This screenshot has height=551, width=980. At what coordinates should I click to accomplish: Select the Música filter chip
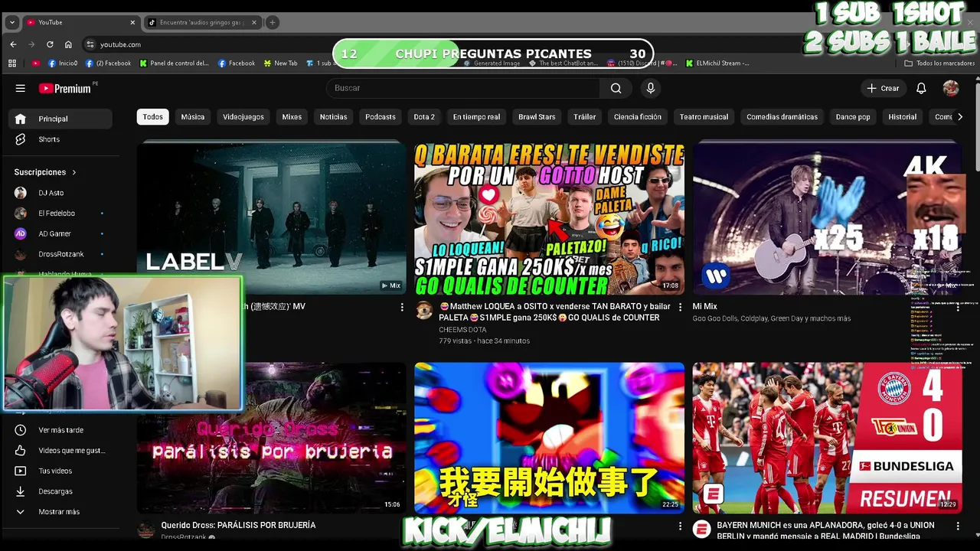click(193, 117)
